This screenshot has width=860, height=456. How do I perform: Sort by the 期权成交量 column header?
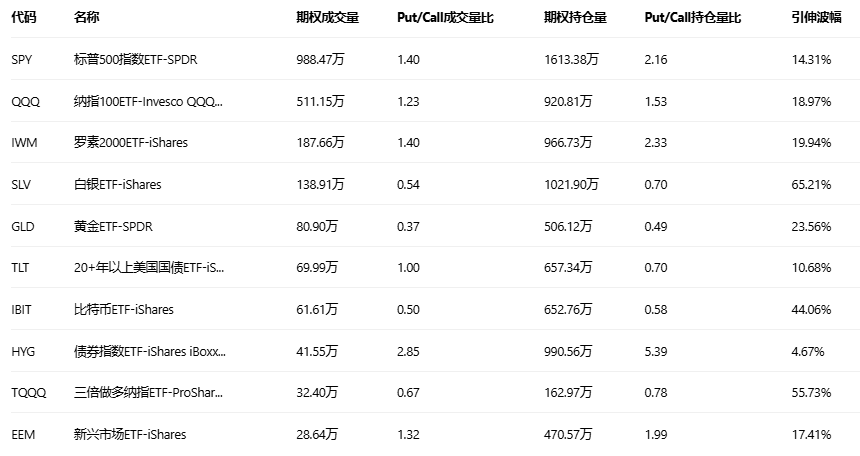(327, 18)
